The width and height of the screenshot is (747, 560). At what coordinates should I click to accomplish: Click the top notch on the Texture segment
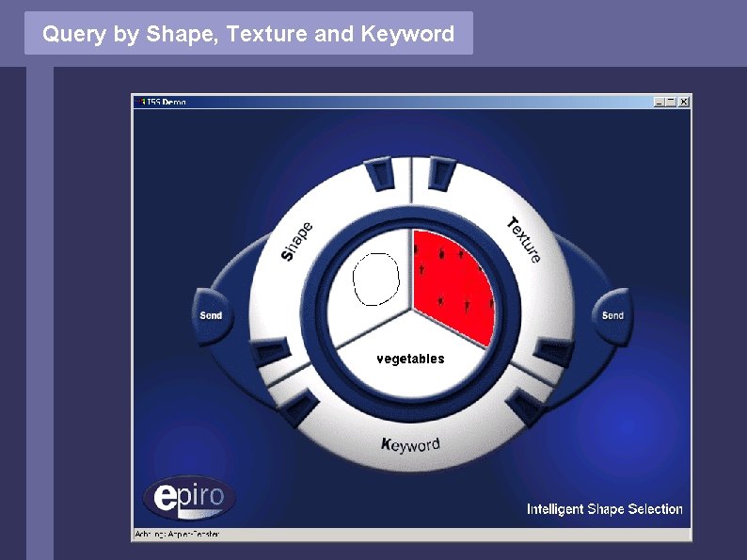tap(441, 174)
